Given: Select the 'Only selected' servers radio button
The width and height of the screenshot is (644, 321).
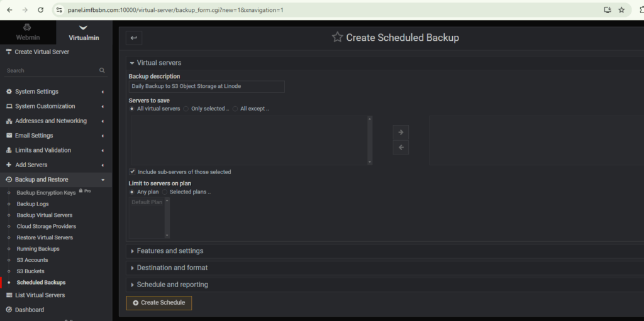Looking at the screenshot, I should click(186, 109).
